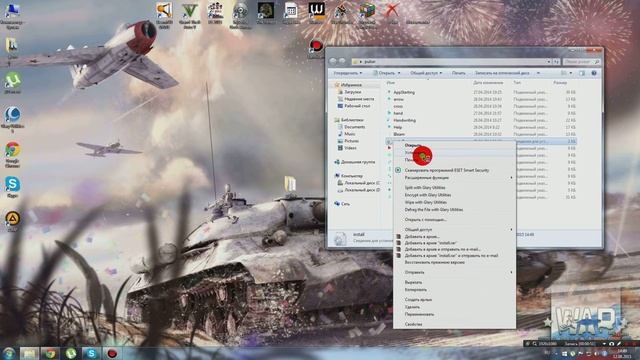Open the change view options dropdown arrow
Viewport: 640px width, 360px height.
pos(571,73)
